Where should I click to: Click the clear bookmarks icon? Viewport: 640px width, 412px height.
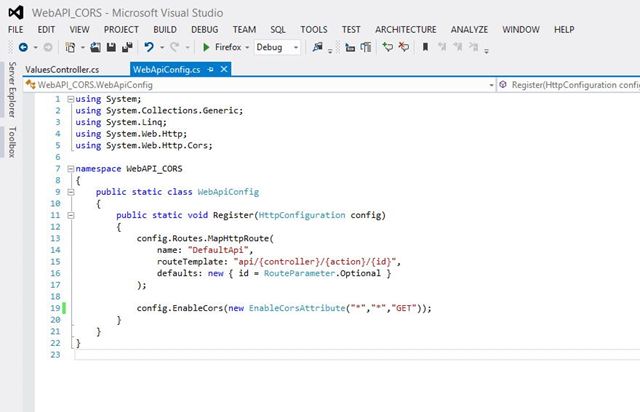473,47
